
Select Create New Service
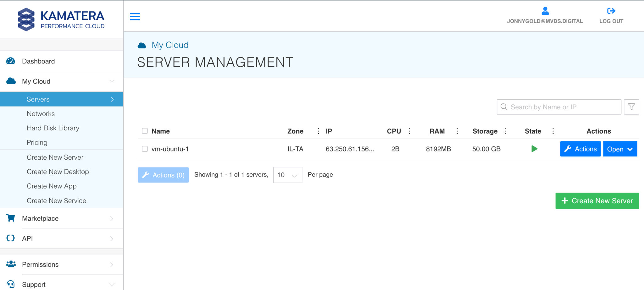click(56, 201)
